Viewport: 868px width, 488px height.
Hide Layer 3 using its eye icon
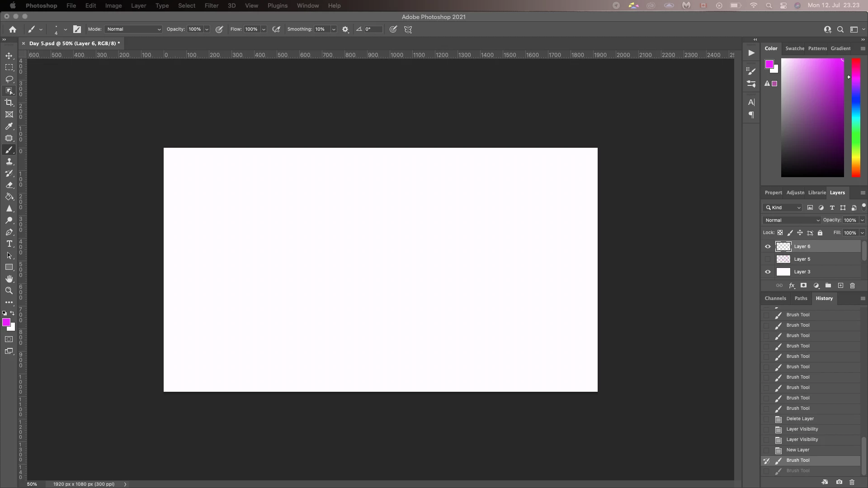pyautogui.click(x=768, y=272)
